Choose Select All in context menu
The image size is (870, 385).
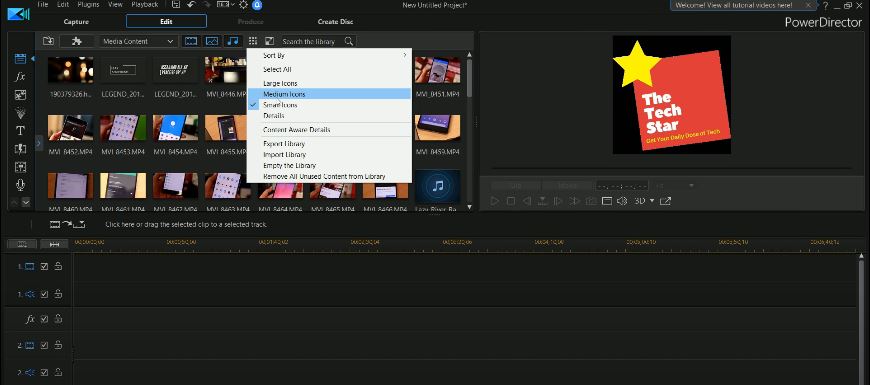(330, 69)
